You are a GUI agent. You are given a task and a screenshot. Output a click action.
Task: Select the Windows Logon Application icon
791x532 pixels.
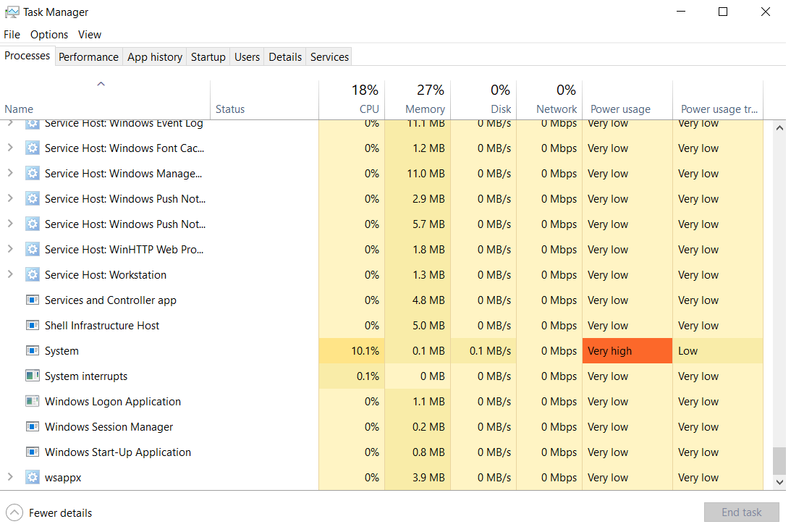[33, 401]
